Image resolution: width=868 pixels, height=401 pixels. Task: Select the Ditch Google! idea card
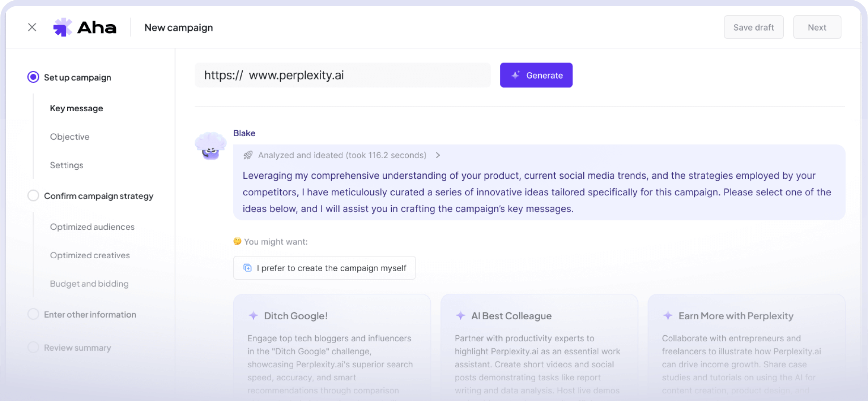[332, 347]
